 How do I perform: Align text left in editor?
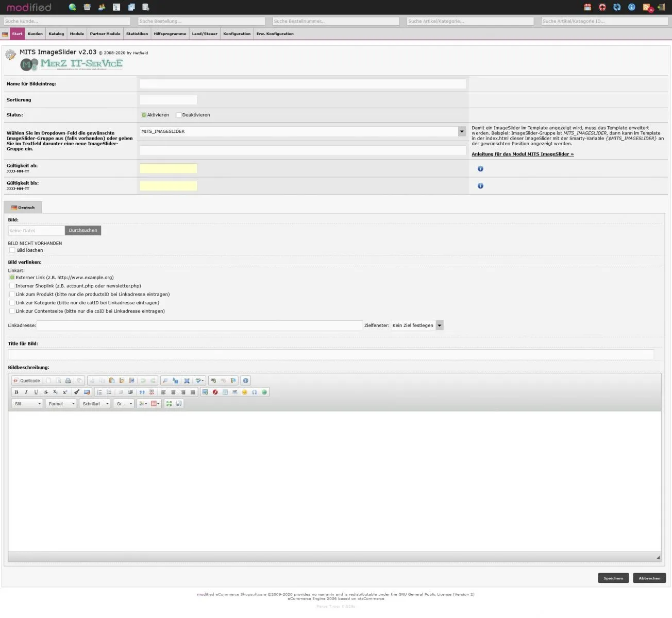[163, 392]
